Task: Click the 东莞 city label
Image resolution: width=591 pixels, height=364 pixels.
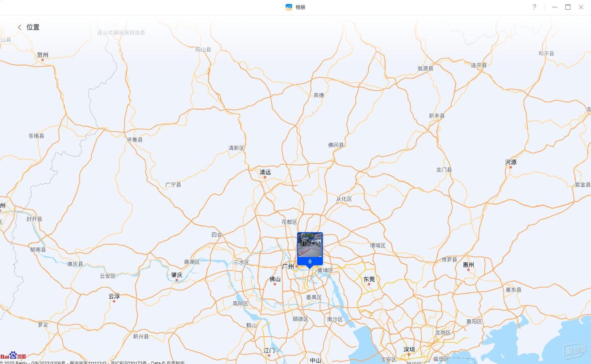Action: tap(369, 279)
